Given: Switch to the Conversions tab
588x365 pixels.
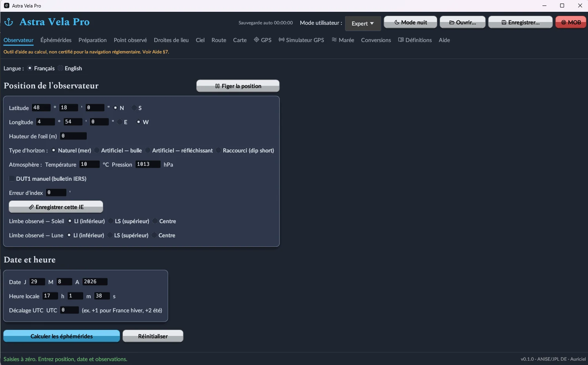Looking at the screenshot, I should click(x=376, y=40).
